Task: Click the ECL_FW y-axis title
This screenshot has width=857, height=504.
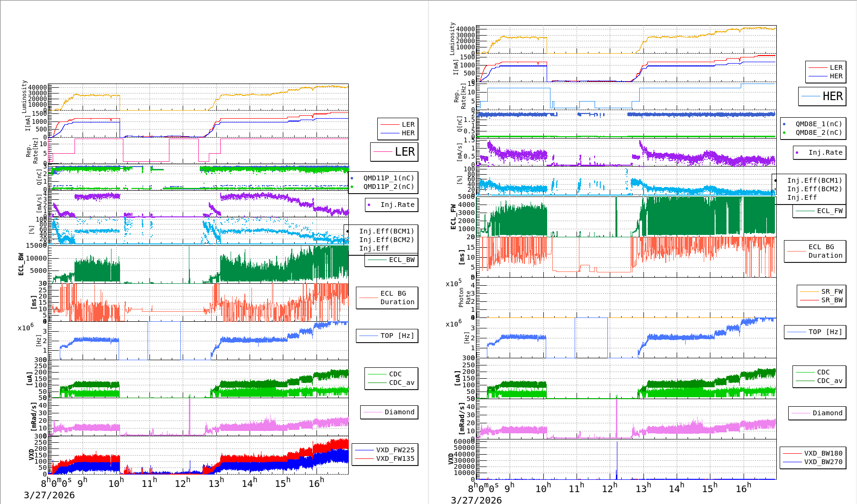Action: point(453,217)
